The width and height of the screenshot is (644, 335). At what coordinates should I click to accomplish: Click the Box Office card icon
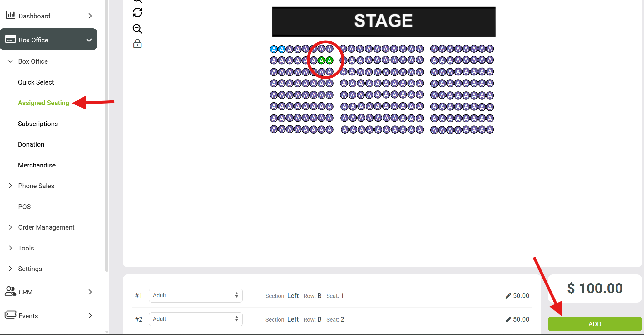[x=10, y=39]
